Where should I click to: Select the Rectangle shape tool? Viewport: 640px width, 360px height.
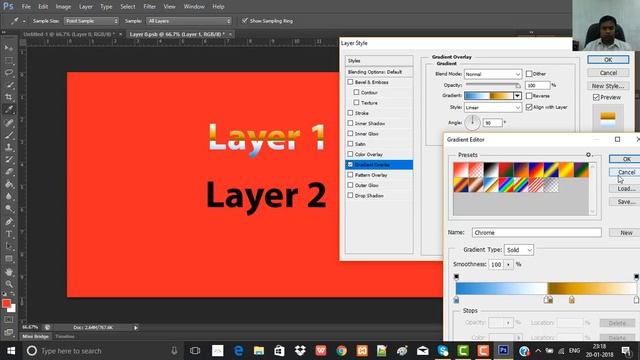click(9, 259)
